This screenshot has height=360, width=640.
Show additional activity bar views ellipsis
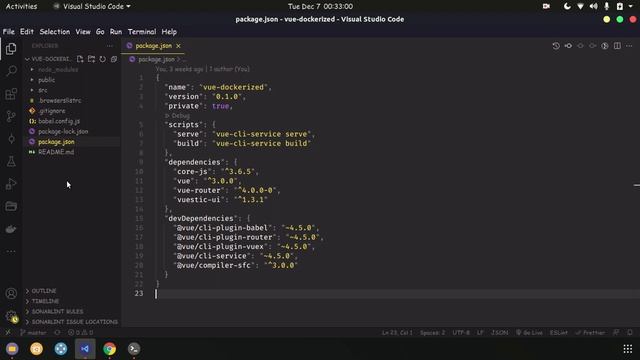click(11, 251)
